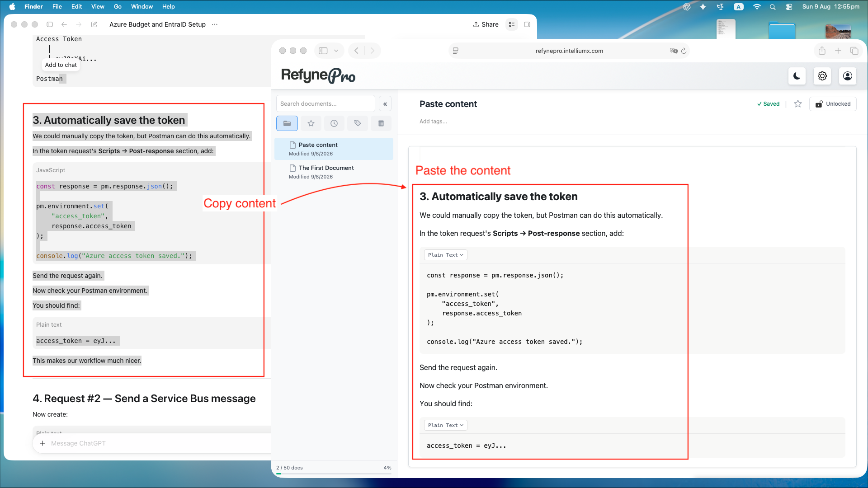The image size is (868, 488).
Task: Click Share in the ChatGPT window
Action: pyautogui.click(x=486, y=24)
